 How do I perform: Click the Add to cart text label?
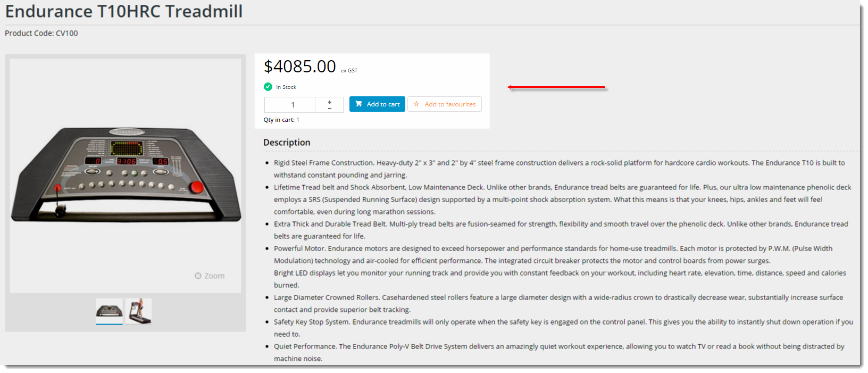point(383,104)
